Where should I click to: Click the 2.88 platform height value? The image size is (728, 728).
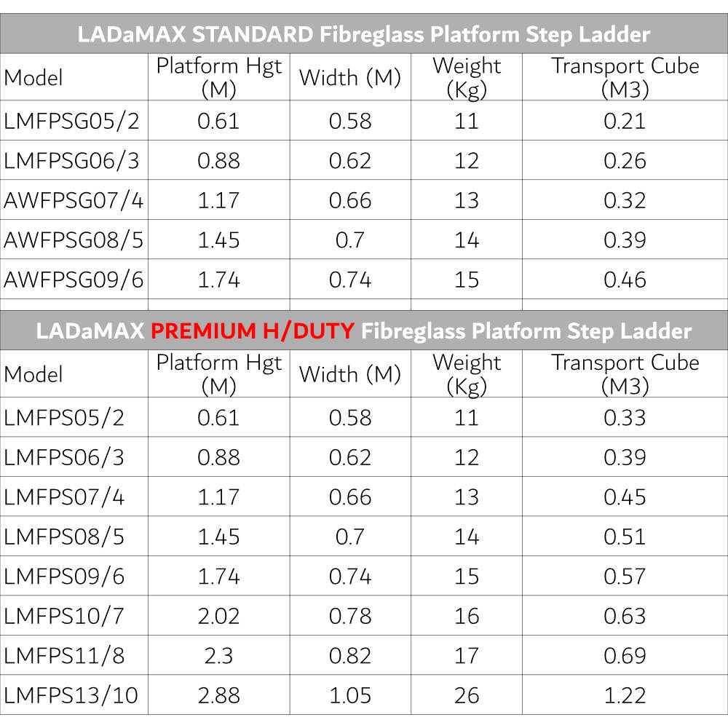pos(218,695)
